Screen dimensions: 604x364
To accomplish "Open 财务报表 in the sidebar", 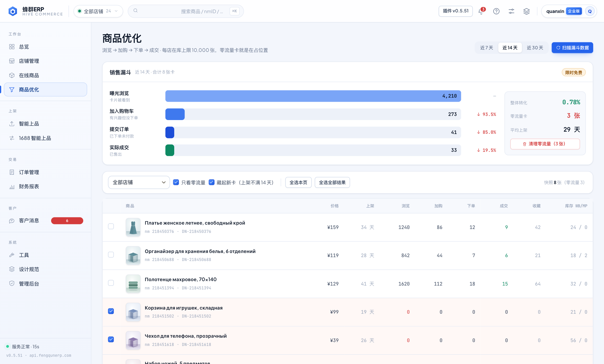I will (x=45, y=186).
